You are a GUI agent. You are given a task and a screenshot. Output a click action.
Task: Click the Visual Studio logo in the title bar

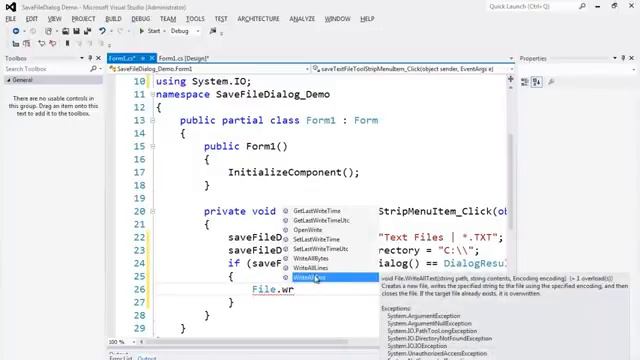[11, 7]
